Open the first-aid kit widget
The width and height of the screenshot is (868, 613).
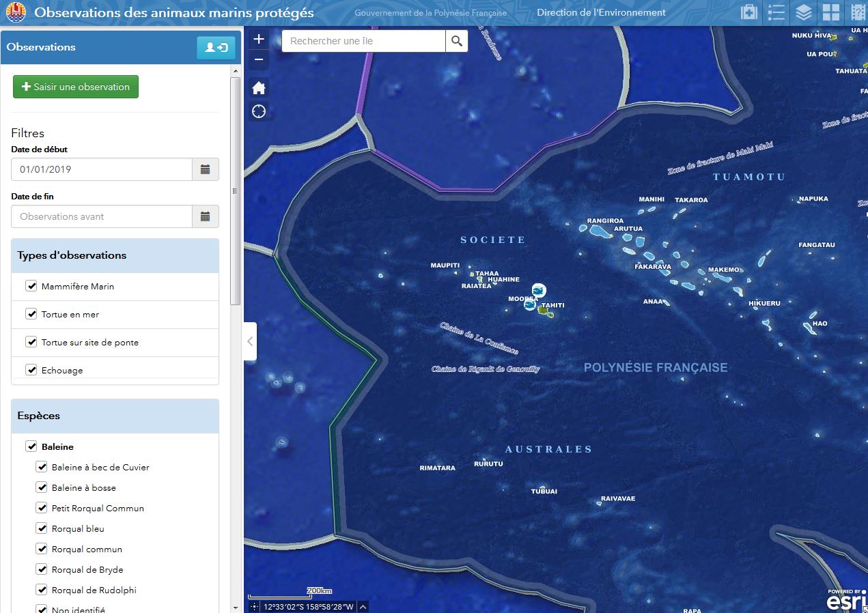click(x=749, y=12)
